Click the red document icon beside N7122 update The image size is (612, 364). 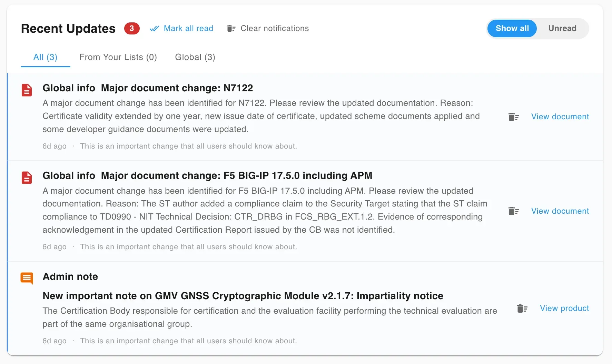tap(27, 90)
